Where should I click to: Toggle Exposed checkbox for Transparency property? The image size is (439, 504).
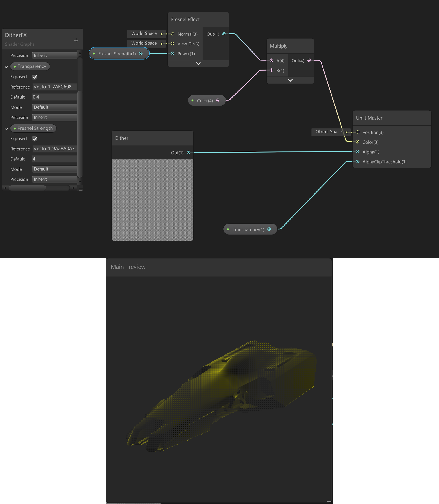(x=35, y=77)
